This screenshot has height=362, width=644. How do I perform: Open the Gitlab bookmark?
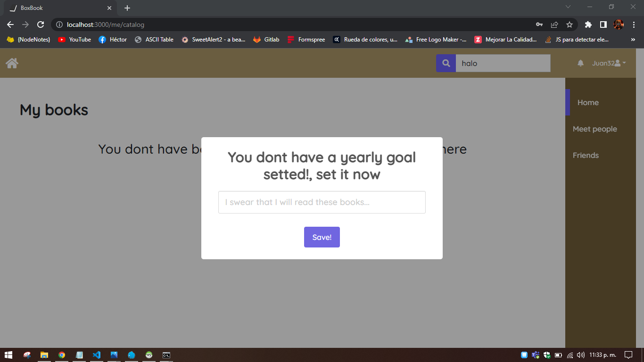pyautogui.click(x=266, y=40)
